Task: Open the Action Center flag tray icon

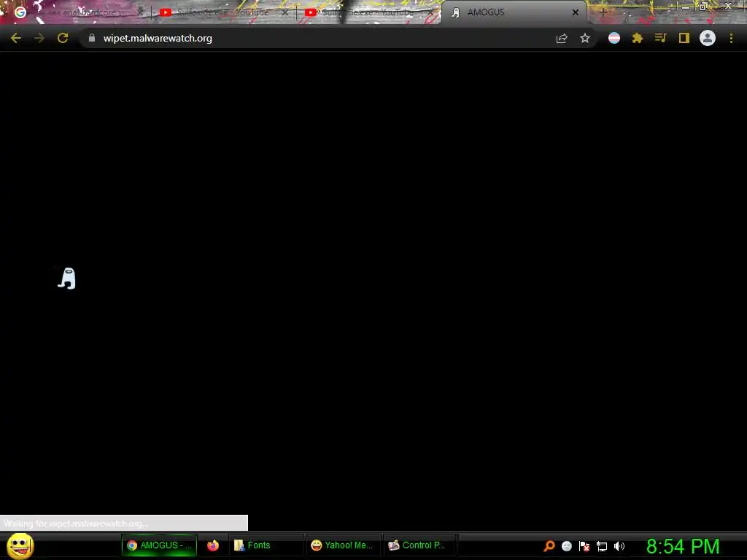Action: point(584,546)
